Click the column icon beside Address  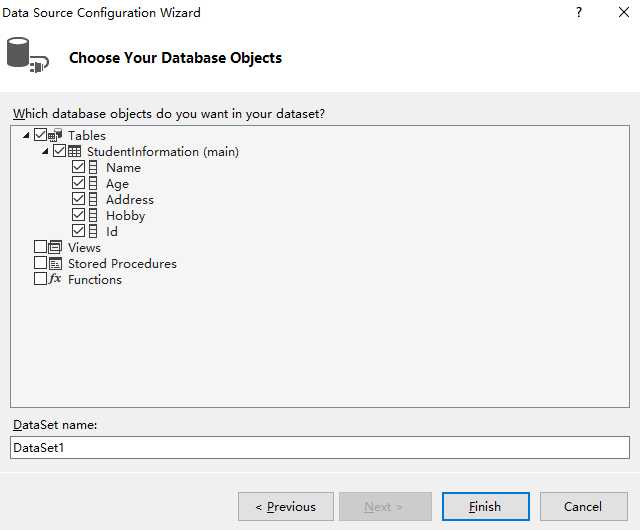(93, 199)
